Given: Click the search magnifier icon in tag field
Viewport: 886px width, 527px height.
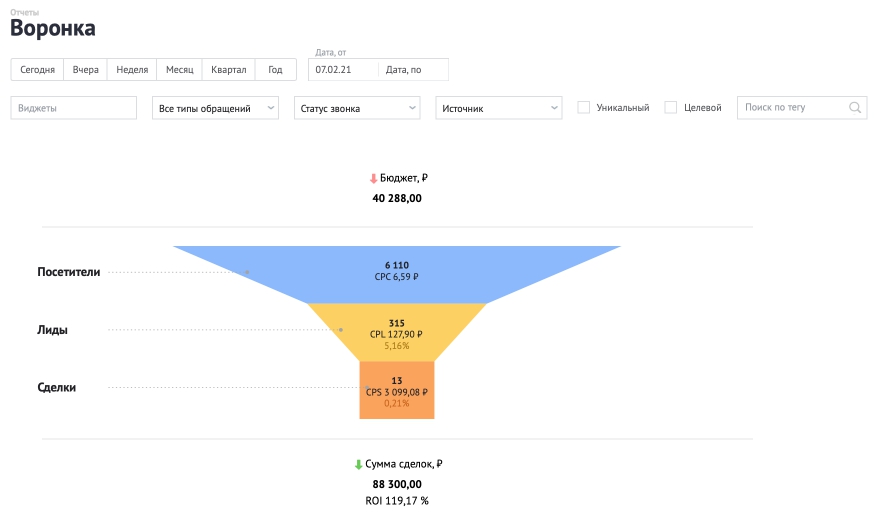Looking at the screenshot, I should coord(855,107).
